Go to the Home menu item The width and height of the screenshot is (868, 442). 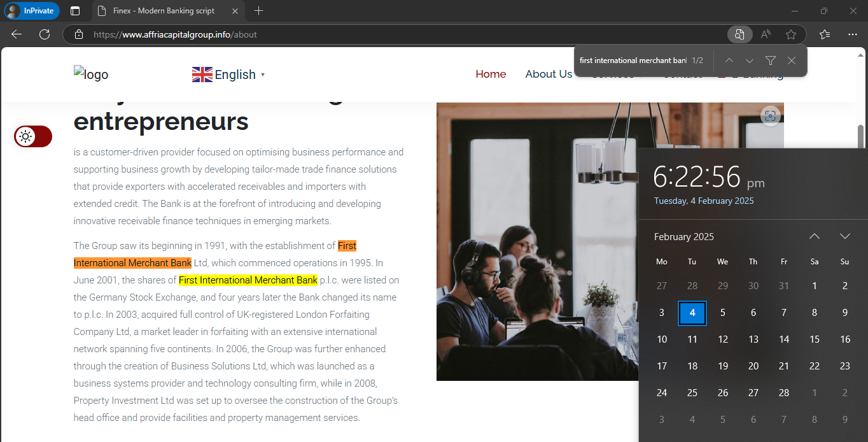tap(491, 74)
